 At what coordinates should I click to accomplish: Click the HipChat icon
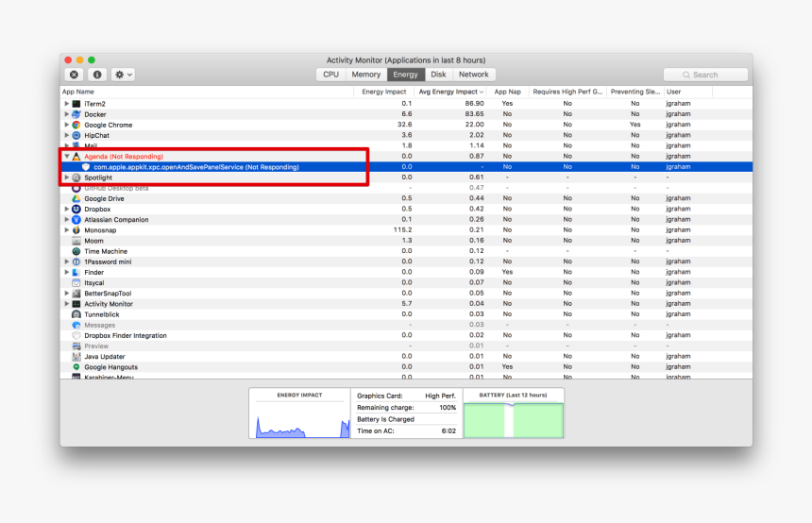click(x=76, y=135)
